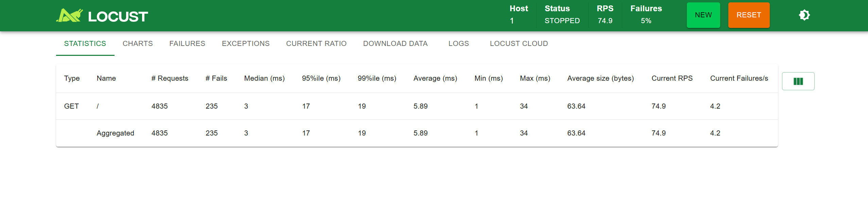
Task: Open the Download Data tab
Action: (x=395, y=44)
